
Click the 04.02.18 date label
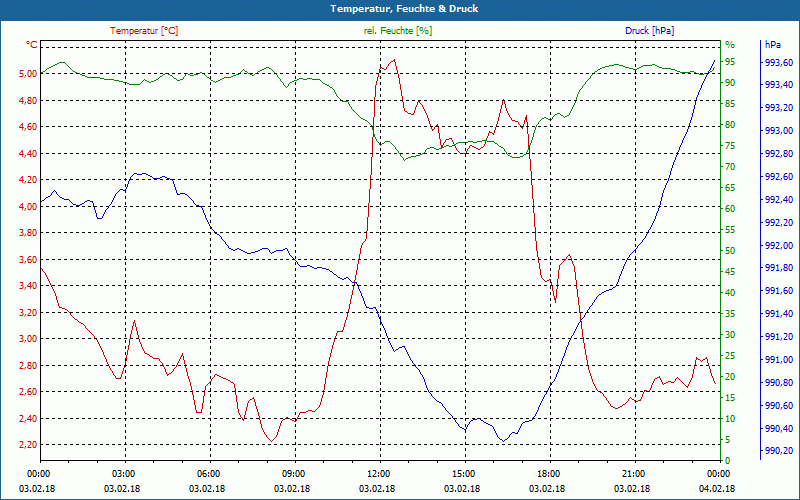[x=717, y=488]
